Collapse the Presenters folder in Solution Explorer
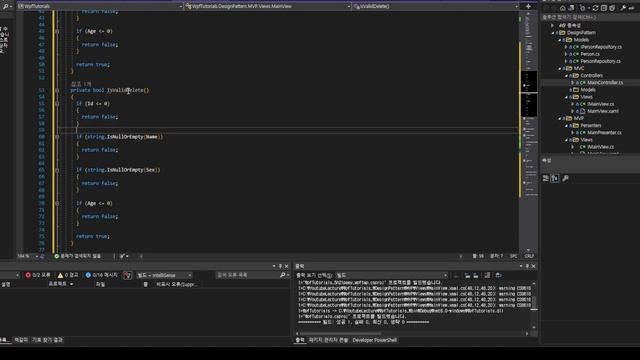 (x=567, y=126)
